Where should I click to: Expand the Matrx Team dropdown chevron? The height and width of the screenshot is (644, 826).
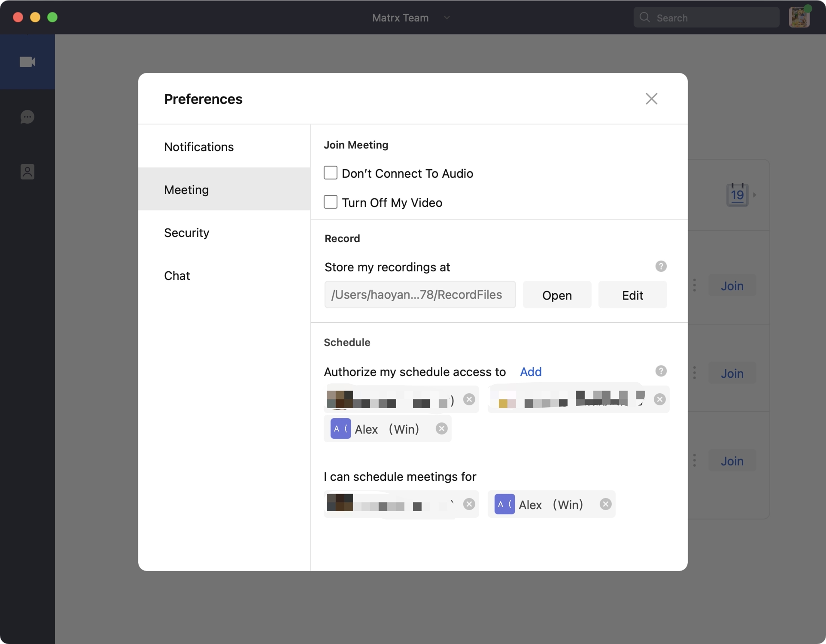[x=446, y=18]
